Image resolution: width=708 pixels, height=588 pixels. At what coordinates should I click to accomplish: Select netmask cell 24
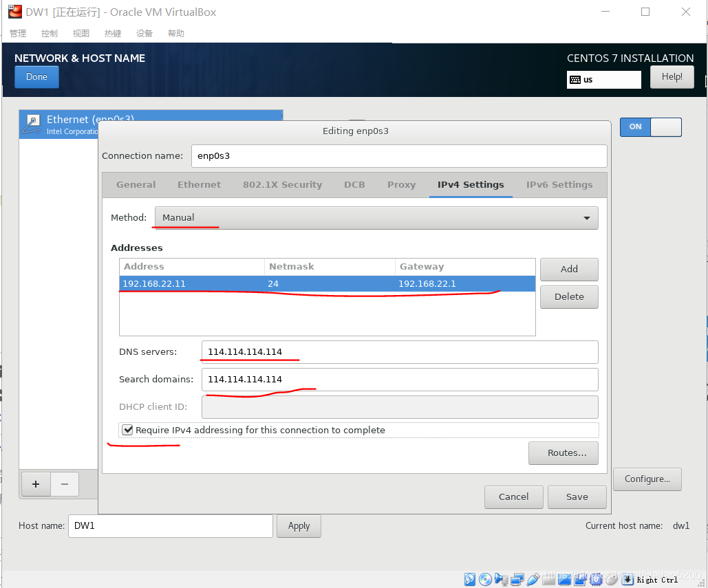pyautogui.click(x=273, y=284)
